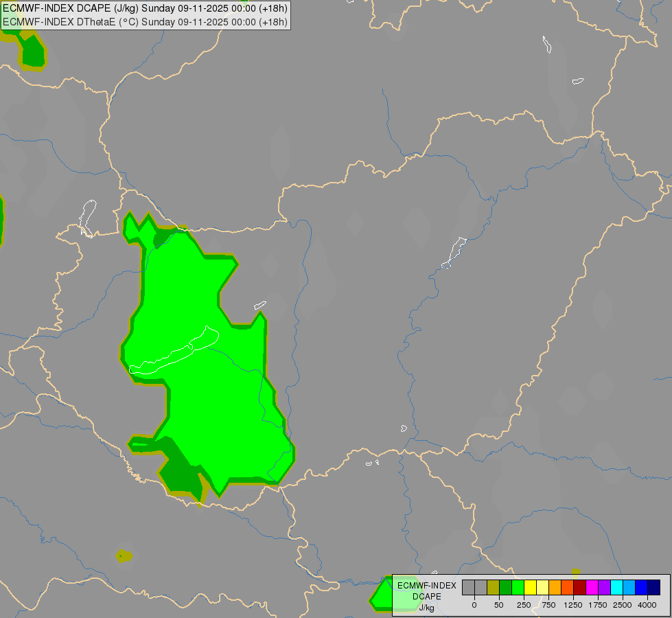Click the "0" legend scale label

pyautogui.click(x=474, y=605)
